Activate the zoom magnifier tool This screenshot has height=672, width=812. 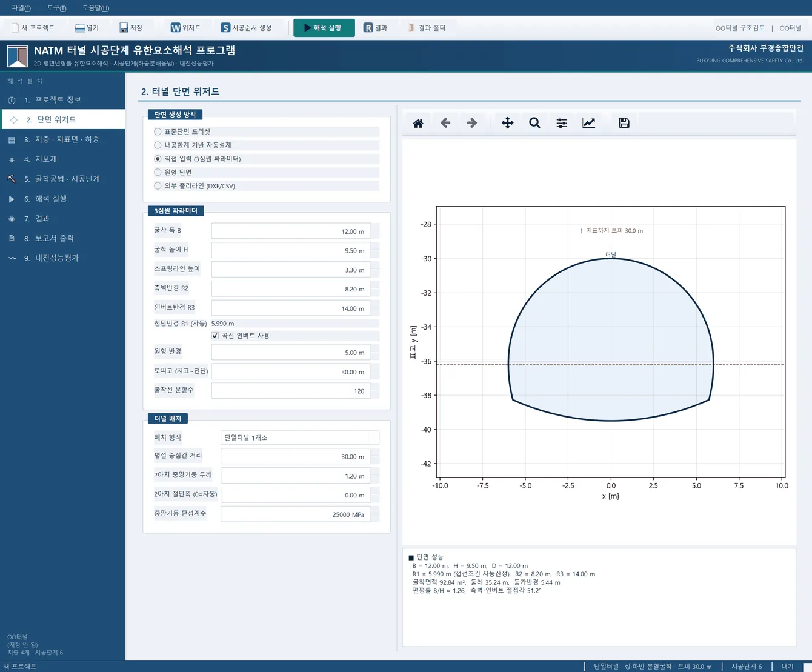(534, 123)
